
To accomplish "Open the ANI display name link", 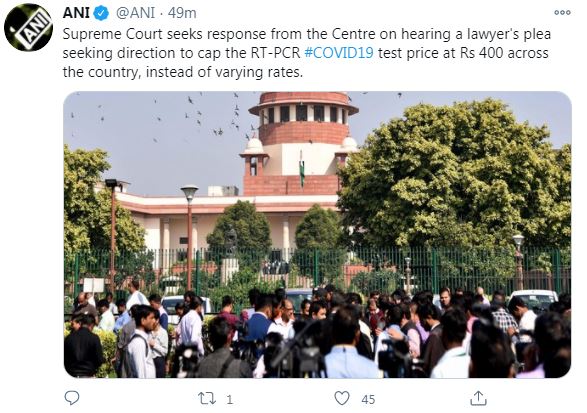I will point(76,13).
